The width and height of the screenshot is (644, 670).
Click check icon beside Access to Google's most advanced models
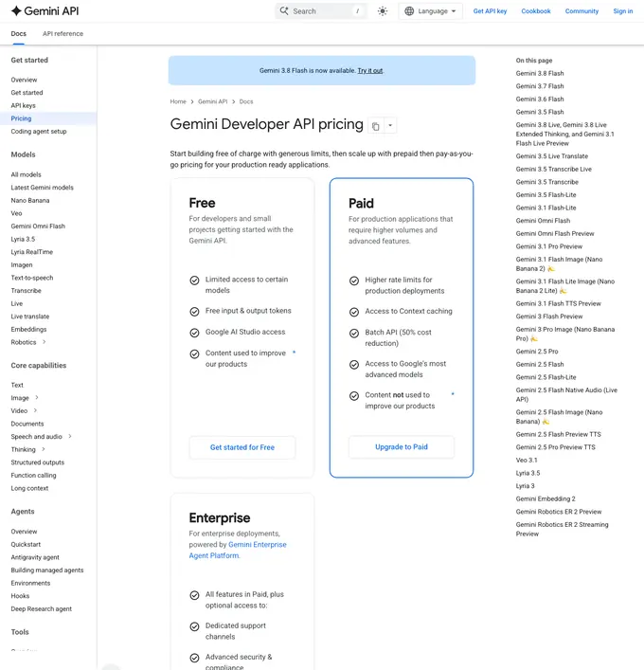click(354, 365)
